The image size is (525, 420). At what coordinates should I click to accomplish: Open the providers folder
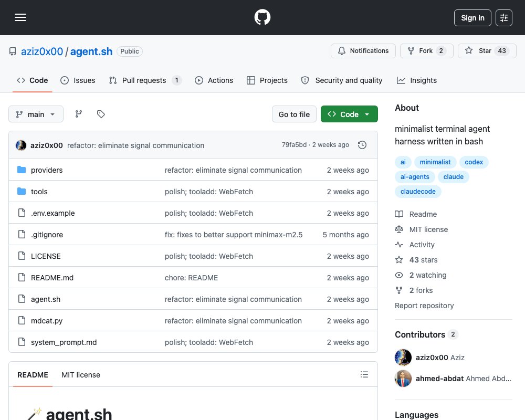(47, 170)
